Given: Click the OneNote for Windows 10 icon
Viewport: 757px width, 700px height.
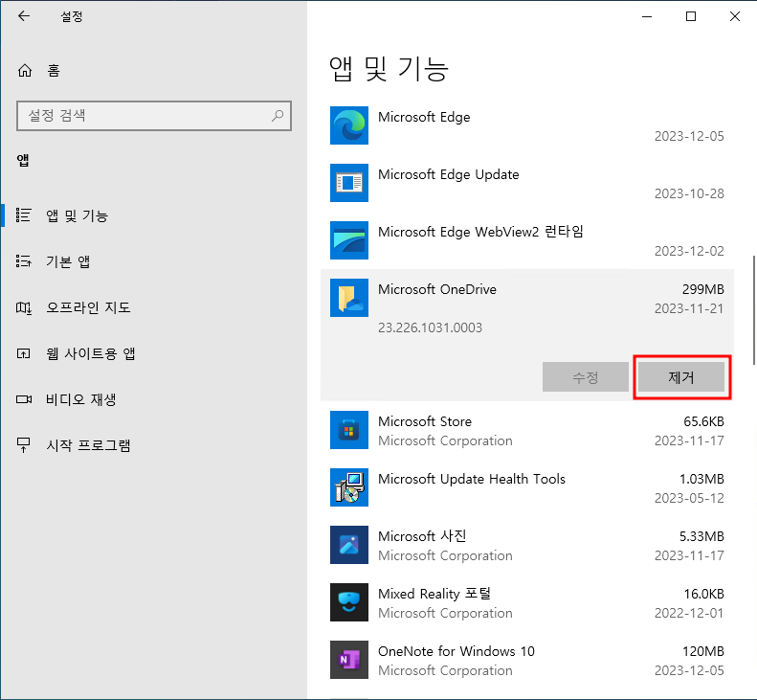Looking at the screenshot, I should (348, 660).
